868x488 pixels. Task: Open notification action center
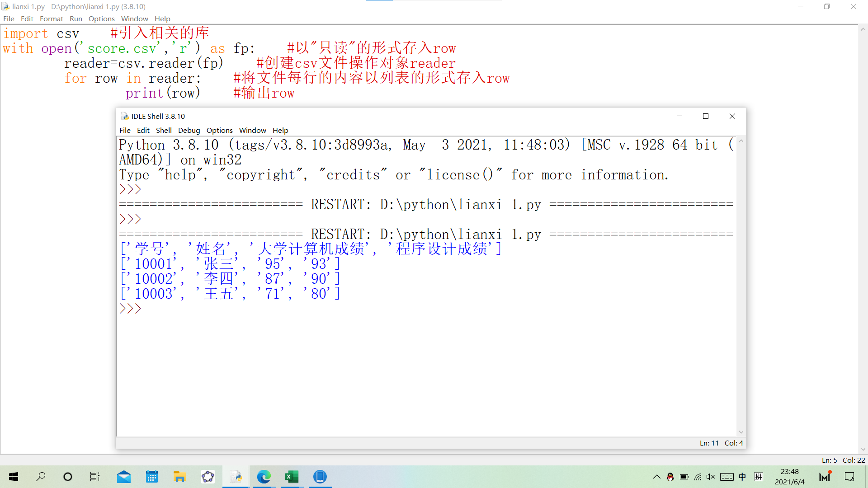[x=849, y=477]
